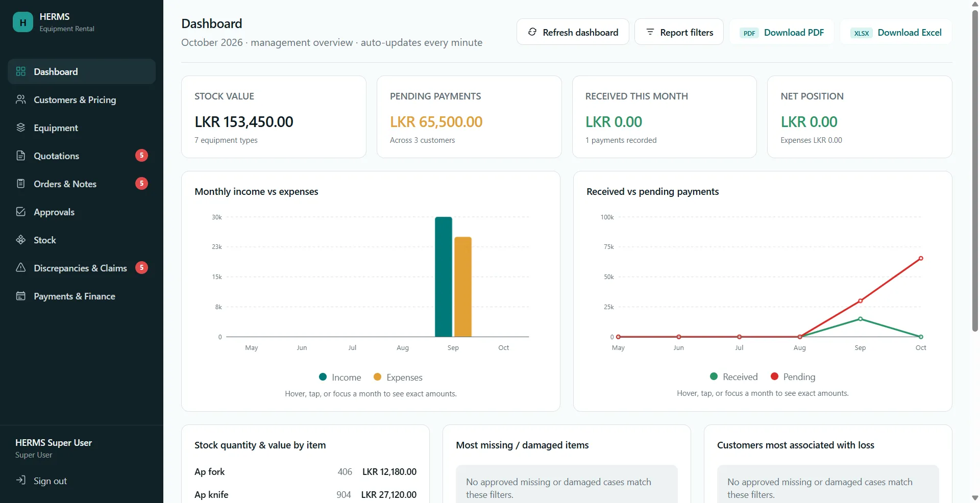980x503 pixels.
Task: Click the Quotations document icon
Action: click(x=21, y=156)
